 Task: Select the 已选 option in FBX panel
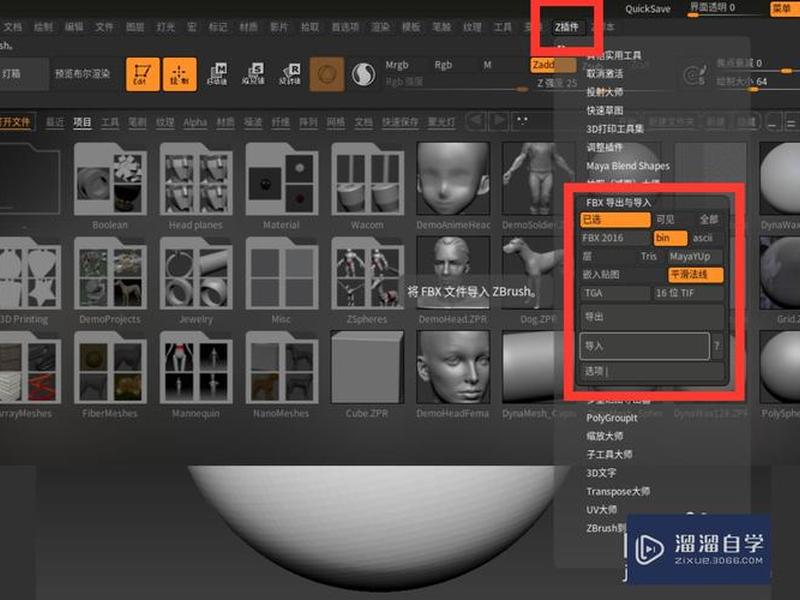(615, 220)
